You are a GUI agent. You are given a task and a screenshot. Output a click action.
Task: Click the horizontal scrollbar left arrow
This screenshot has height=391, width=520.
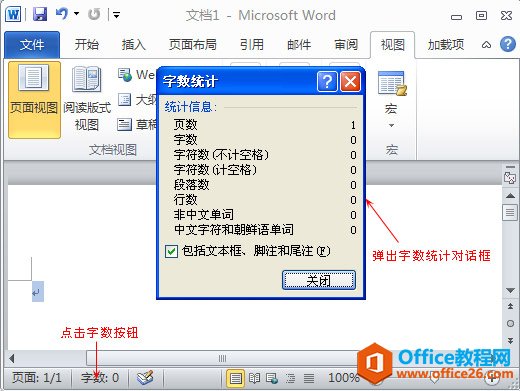click(12, 359)
